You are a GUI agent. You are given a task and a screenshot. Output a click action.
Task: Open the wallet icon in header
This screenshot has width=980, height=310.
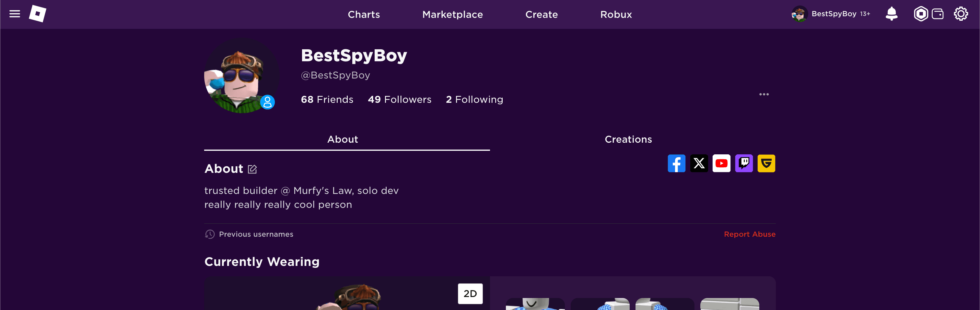[938, 14]
